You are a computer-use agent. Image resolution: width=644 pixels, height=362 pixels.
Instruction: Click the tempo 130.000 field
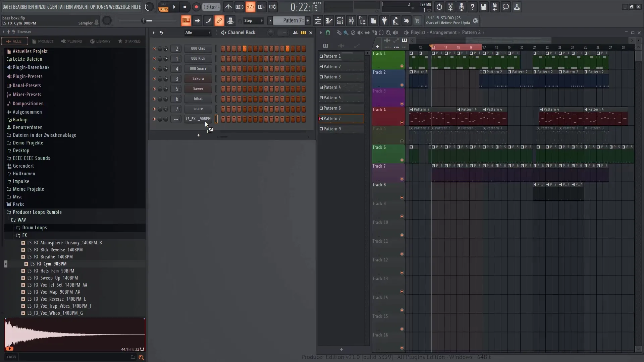coord(211,7)
